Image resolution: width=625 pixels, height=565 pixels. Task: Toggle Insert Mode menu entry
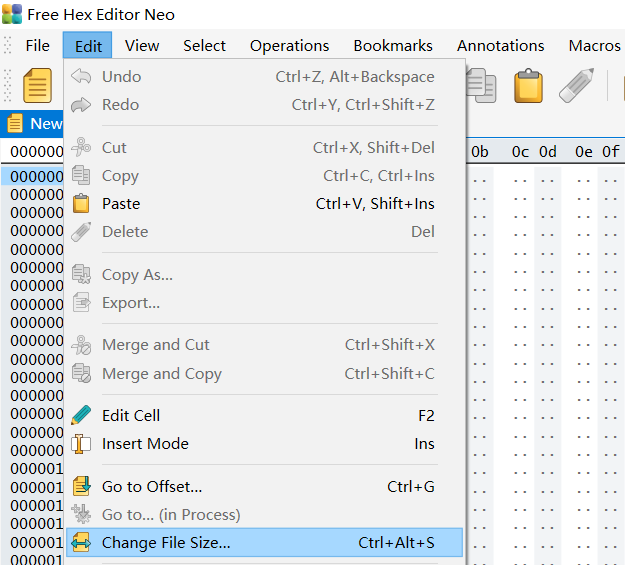[265, 444]
